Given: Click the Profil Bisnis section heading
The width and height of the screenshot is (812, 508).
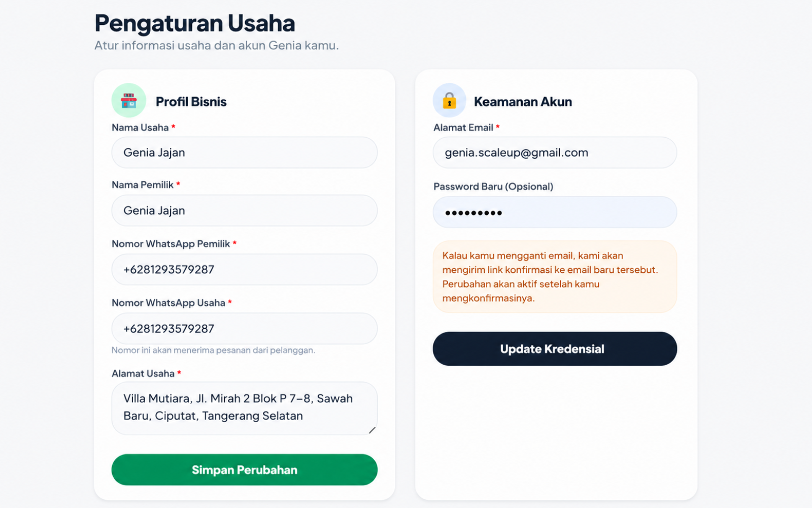Looking at the screenshot, I should tap(191, 102).
